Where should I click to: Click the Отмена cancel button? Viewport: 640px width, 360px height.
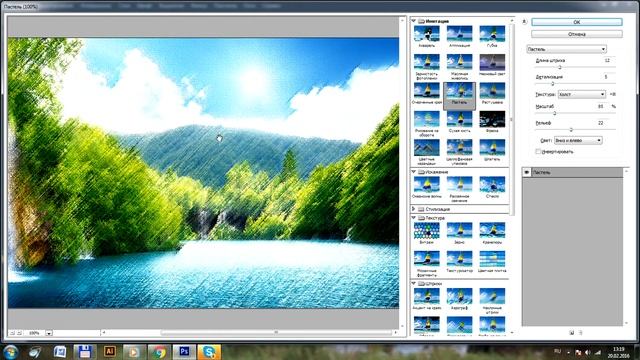point(577,34)
